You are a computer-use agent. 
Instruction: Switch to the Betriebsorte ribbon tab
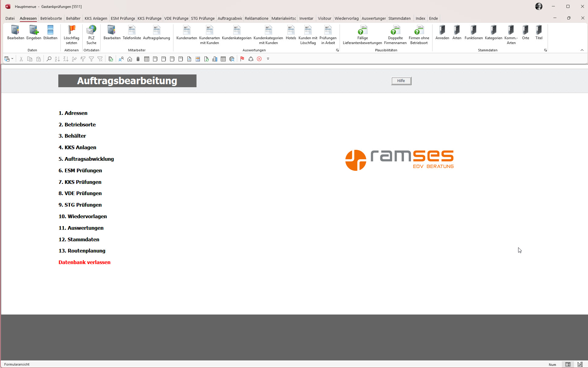pyautogui.click(x=51, y=18)
